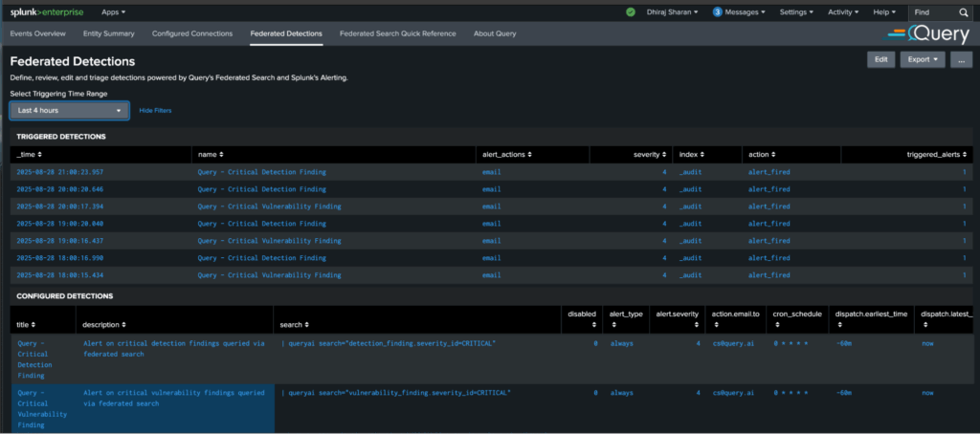Screen dimensions: 980x434
Task: Sort by alert_actions column header
Action: [x=509, y=154]
